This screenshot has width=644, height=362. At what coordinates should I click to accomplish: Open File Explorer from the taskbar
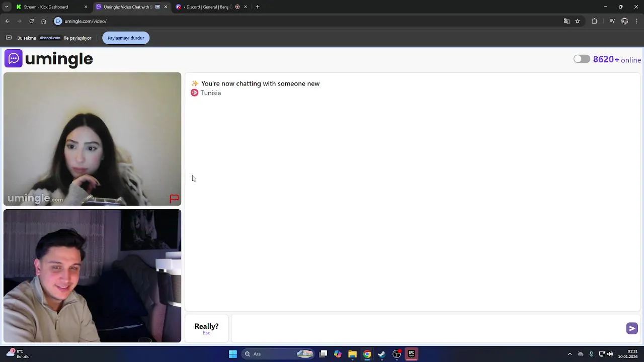tap(352, 354)
